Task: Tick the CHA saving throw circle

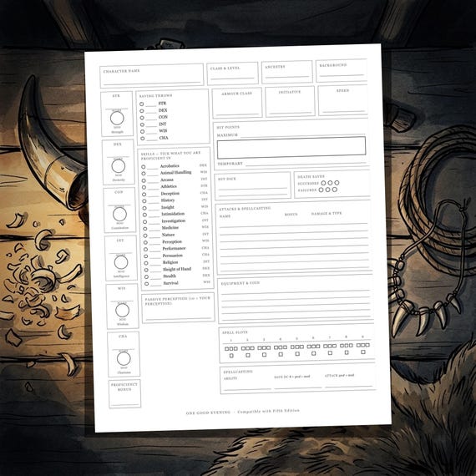Action: (x=142, y=139)
